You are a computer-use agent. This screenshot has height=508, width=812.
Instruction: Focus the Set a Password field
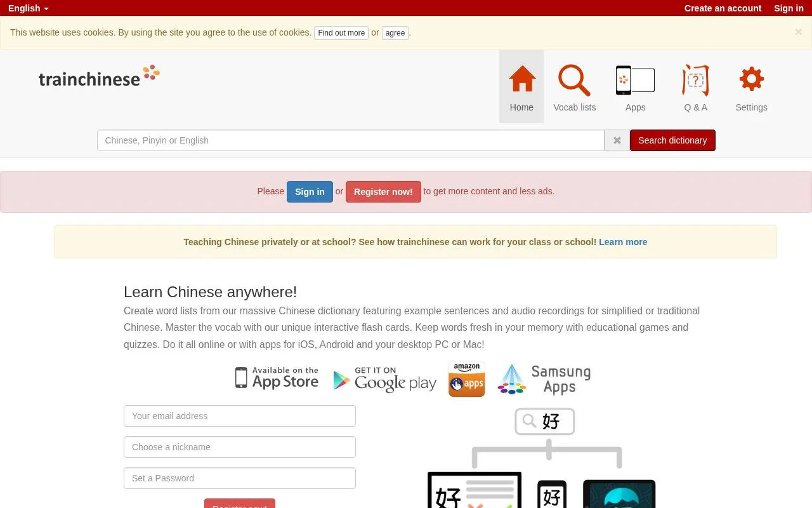tap(240, 478)
